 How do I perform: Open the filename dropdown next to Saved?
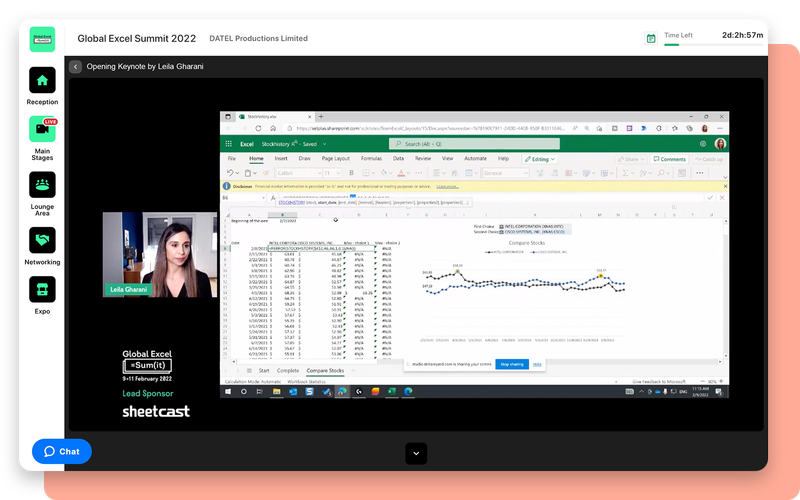tap(324, 144)
